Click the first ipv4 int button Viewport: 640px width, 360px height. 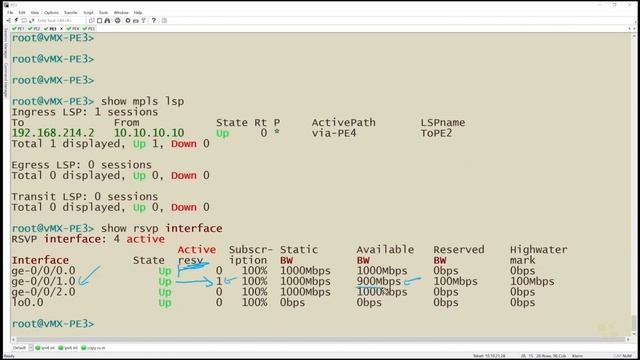tap(45, 348)
